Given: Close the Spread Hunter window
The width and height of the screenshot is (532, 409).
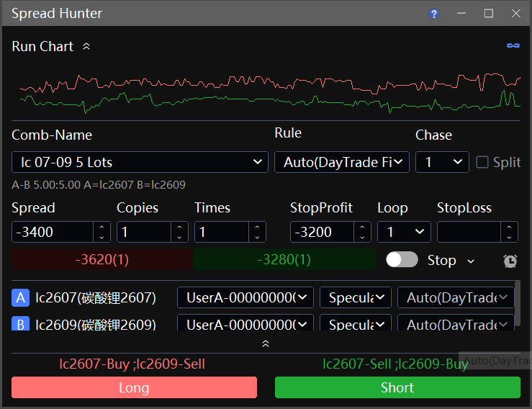Looking at the screenshot, I should coord(516,13).
